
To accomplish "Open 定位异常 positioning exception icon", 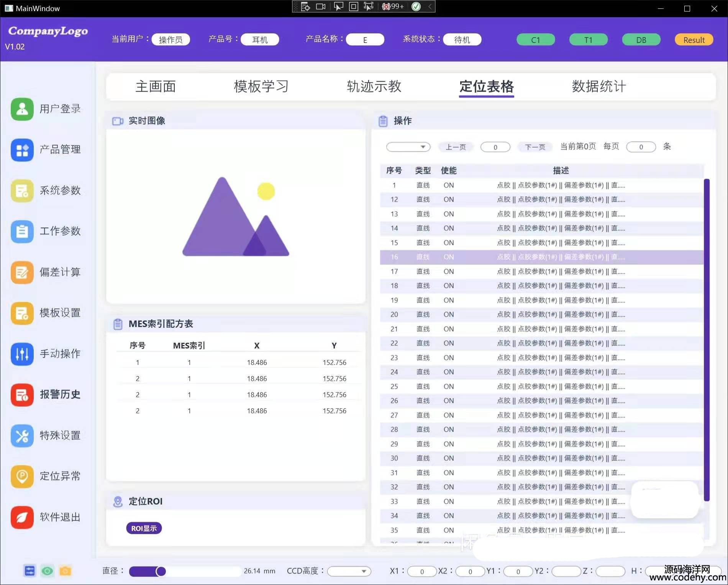I will click(x=22, y=476).
